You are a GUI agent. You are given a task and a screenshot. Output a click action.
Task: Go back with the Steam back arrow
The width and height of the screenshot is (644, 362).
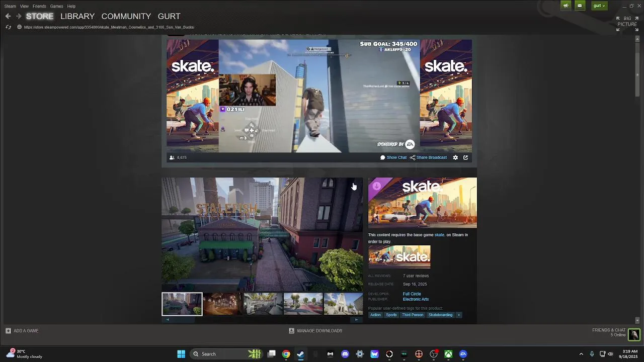8,16
